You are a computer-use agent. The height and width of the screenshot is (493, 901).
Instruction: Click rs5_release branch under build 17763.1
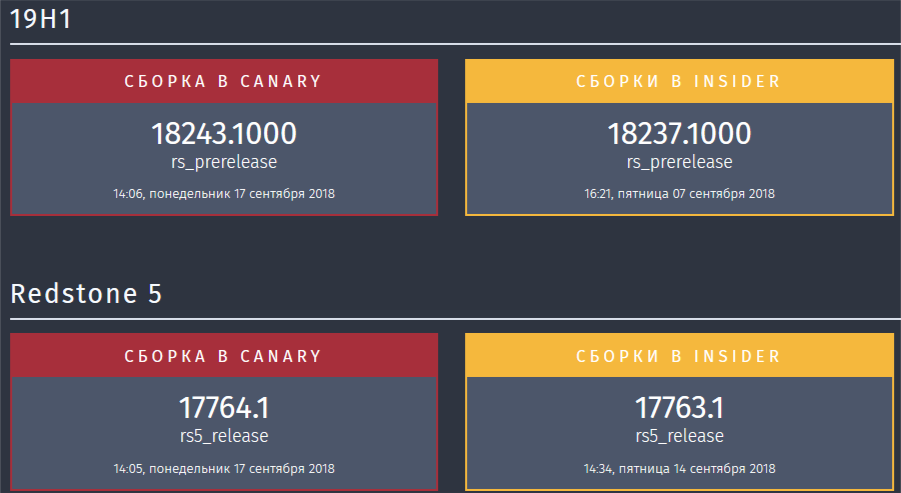(679, 436)
